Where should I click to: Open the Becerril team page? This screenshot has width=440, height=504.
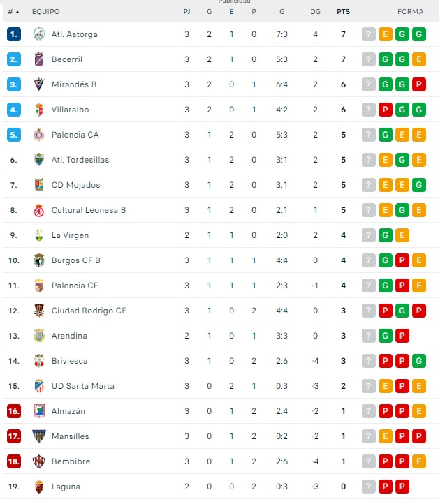67,59
